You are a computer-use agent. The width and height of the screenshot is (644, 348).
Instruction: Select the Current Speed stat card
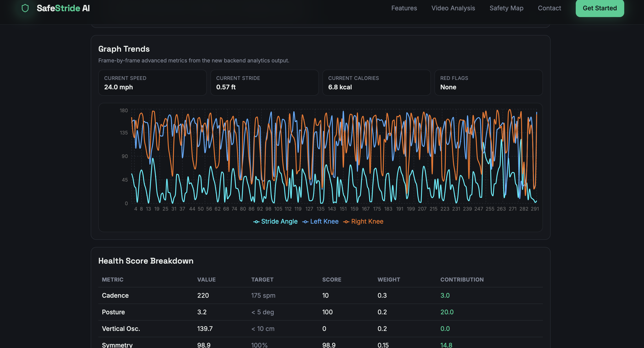tap(152, 82)
